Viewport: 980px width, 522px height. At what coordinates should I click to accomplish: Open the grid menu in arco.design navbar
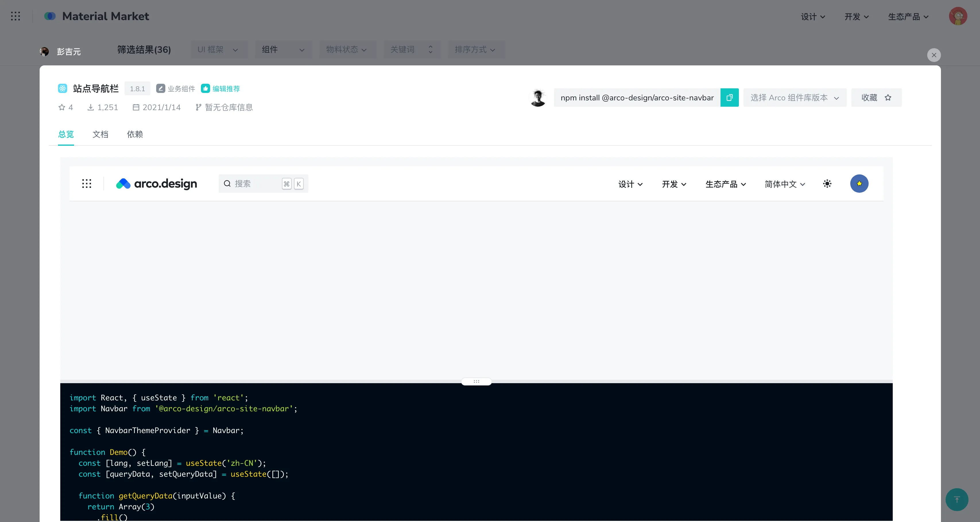pyautogui.click(x=87, y=184)
